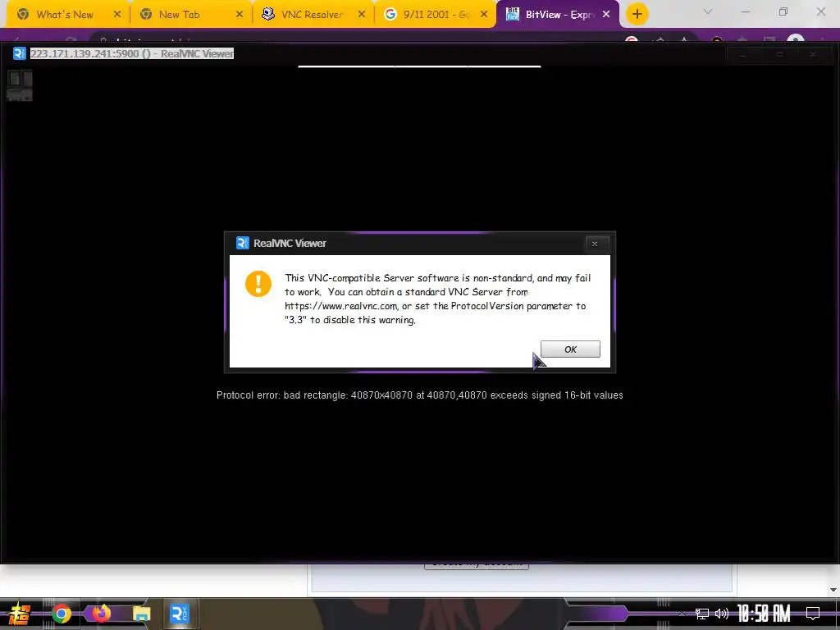Switch to the 9/11 2001 Google tab
840x630 pixels.
[x=436, y=15]
